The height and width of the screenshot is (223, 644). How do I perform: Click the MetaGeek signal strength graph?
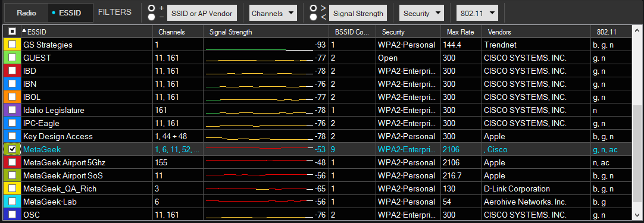point(259,148)
